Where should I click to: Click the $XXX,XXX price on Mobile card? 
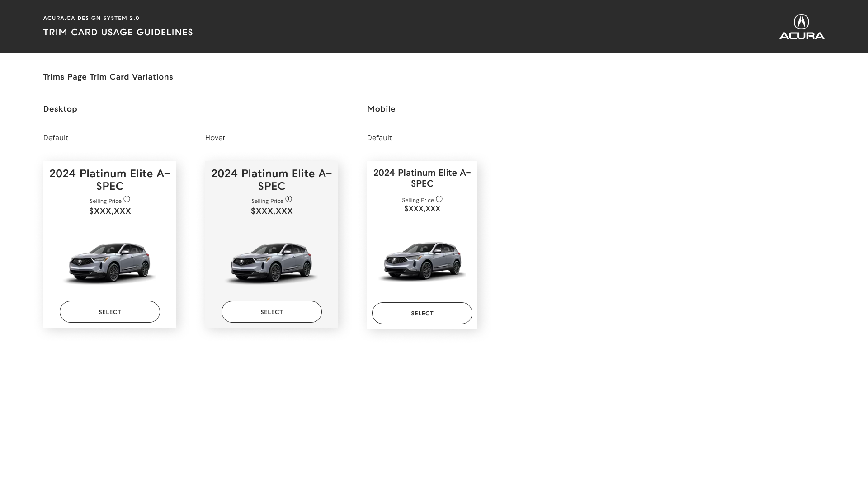click(422, 209)
